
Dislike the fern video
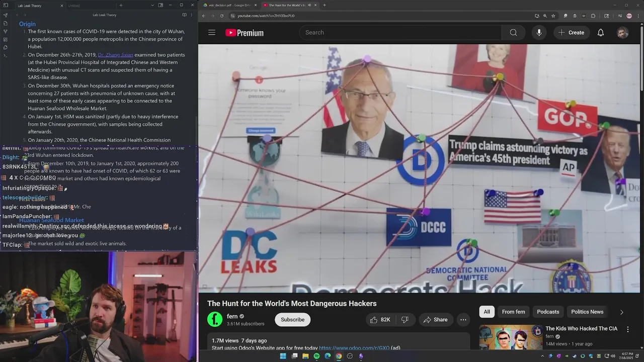click(405, 320)
